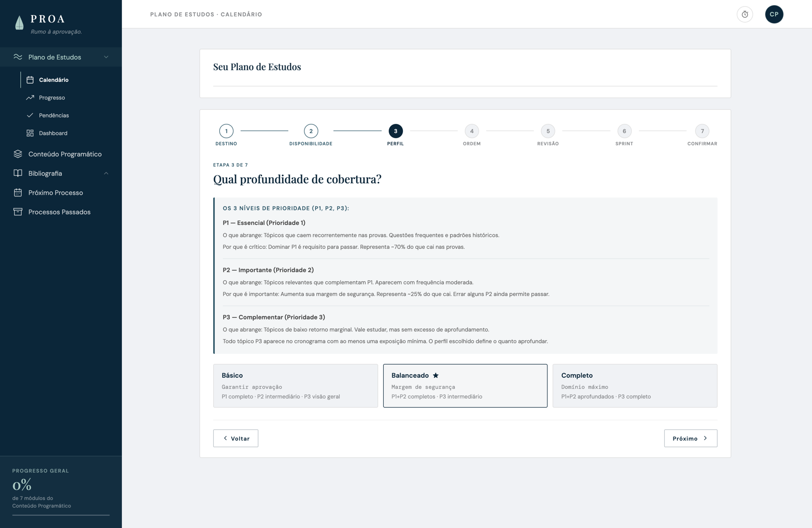Click the 'Qual profundidade de cobertura?' heading
This screenshot has width=812, height=528.
click(297, 179)
